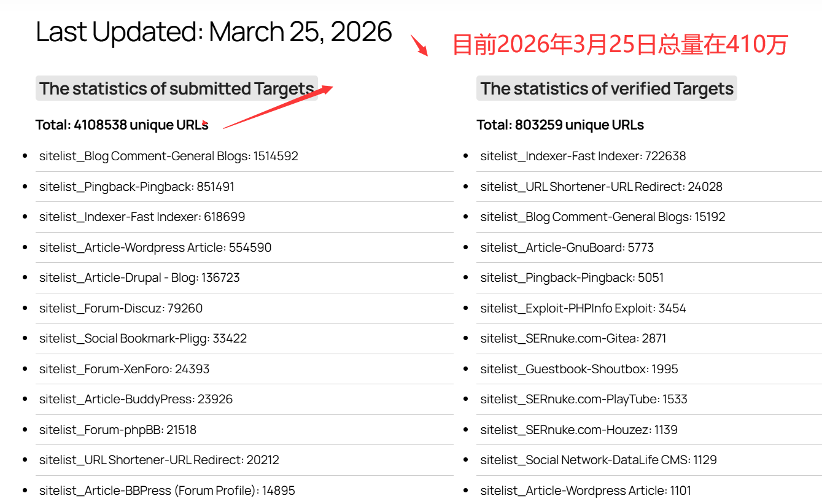Viewport: 822px width, 504px height.
Task: Click the Total 4108538 unique URLs line
Action: click(x=122, y=125)
